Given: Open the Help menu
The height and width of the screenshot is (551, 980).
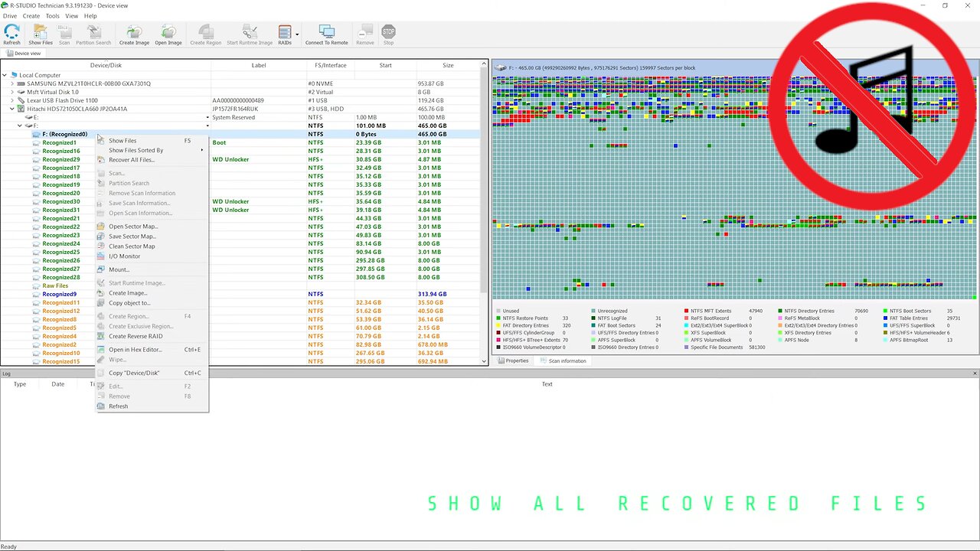Looking at the screenshot, I should tap(90, 16).
